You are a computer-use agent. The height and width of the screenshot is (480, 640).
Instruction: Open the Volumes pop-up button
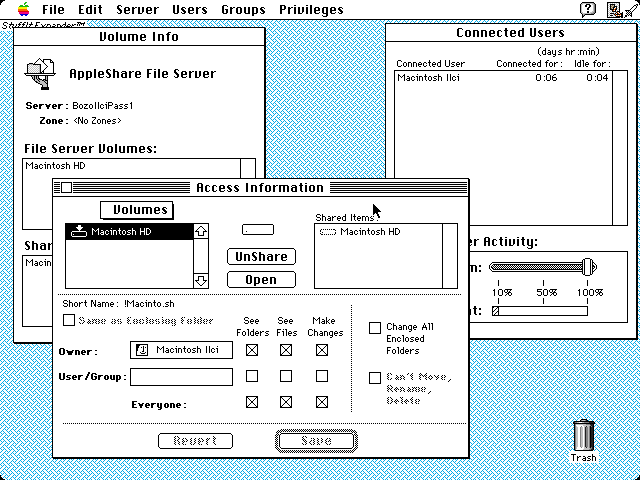click(x=137, y=210)
